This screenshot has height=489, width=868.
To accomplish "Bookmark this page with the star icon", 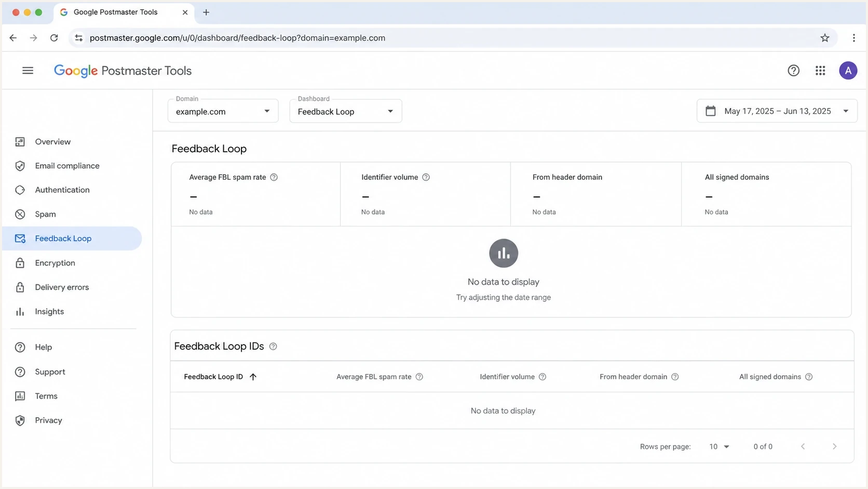I will (825, 38).
